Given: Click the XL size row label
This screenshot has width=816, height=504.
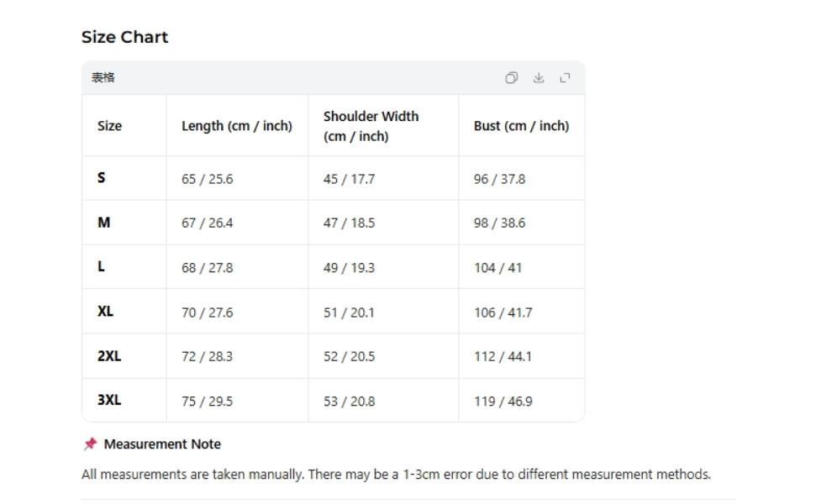Looking at the screenshot, I should 105,311.
